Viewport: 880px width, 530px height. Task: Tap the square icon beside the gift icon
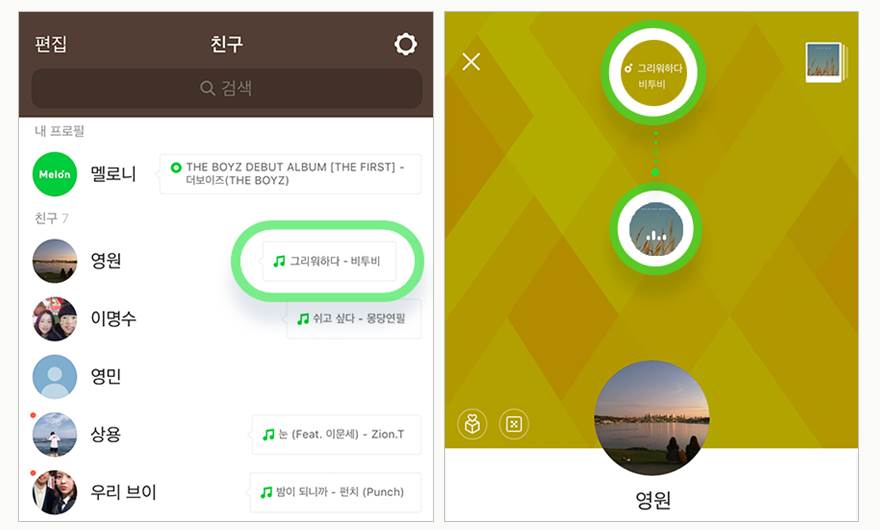pos(514,424)
